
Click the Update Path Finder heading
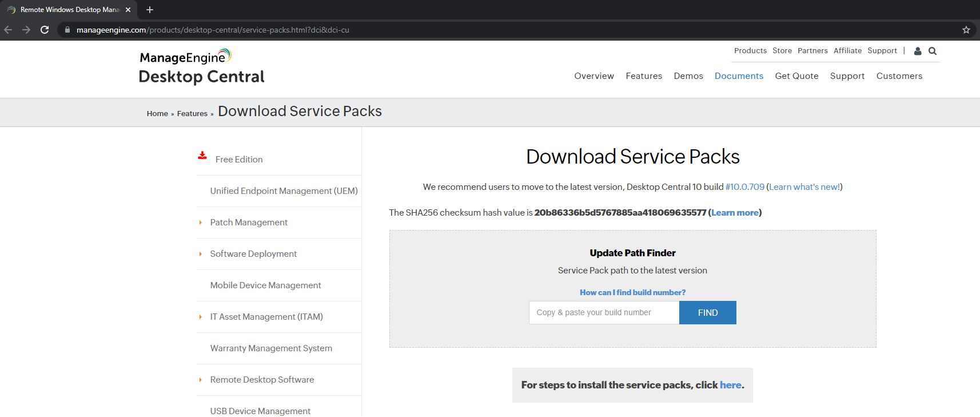632,253
